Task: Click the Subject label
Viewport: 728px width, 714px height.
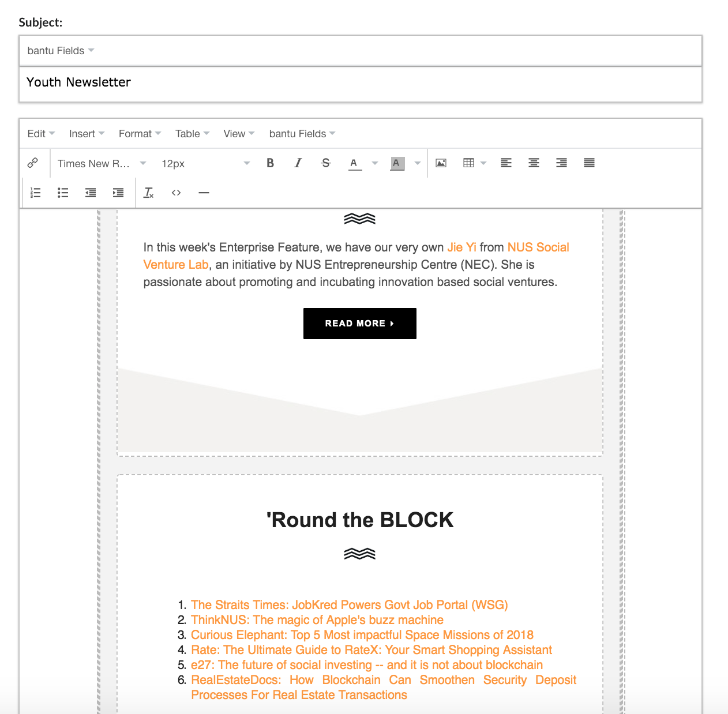Action: [40, 22]
